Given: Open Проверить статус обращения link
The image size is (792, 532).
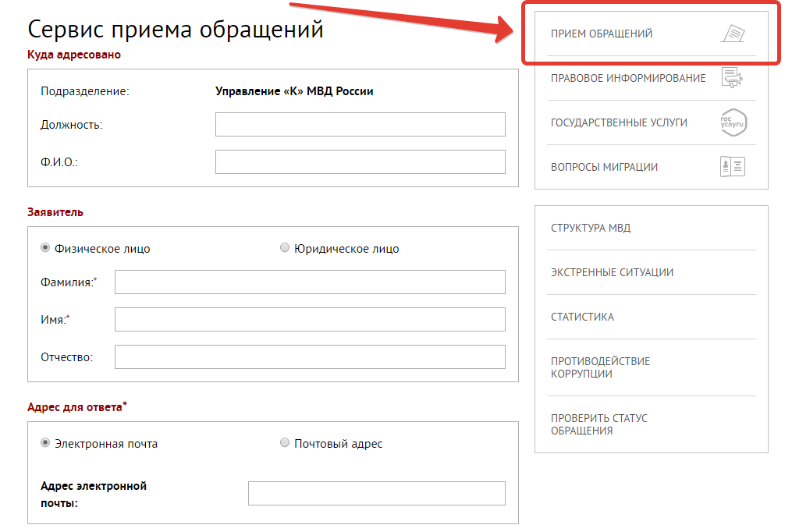Looking at the screenshot, I should pos(599,424).
